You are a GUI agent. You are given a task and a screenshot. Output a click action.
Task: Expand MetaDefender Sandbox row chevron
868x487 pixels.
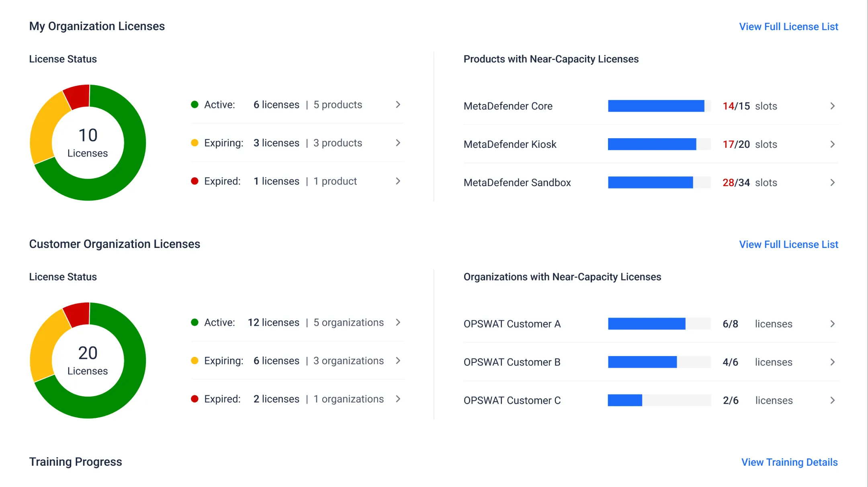click(x=832, y=182)
